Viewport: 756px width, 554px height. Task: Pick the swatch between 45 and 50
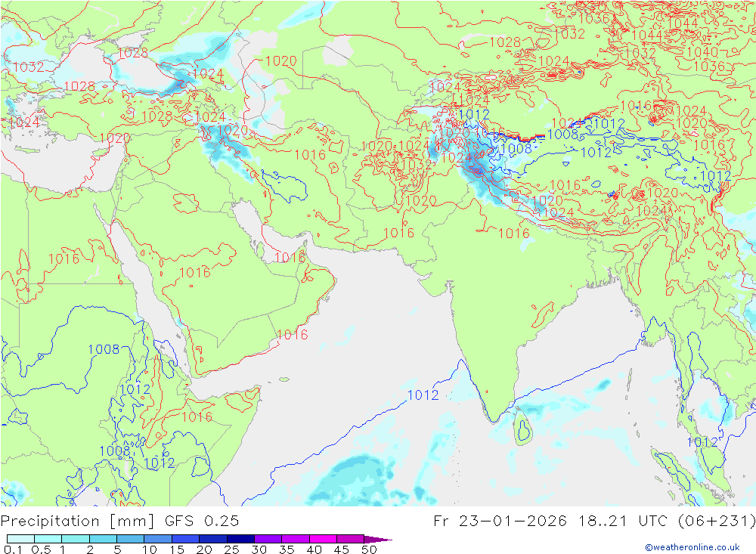point(351,539)
